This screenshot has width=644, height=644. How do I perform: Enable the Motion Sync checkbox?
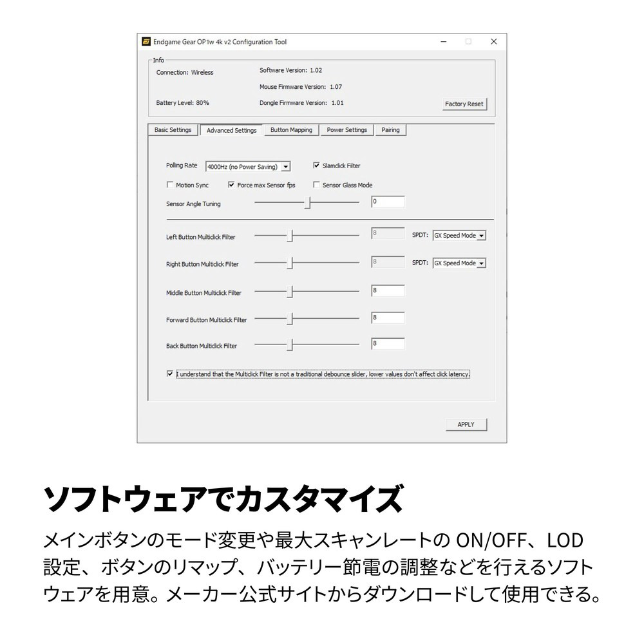[x=170, y=185]
